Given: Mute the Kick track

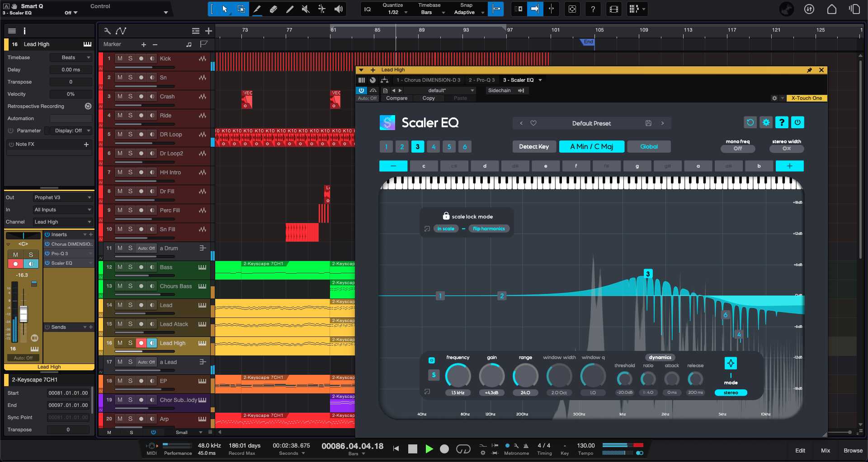Looking at the screenshot, I should coord(120,58).
